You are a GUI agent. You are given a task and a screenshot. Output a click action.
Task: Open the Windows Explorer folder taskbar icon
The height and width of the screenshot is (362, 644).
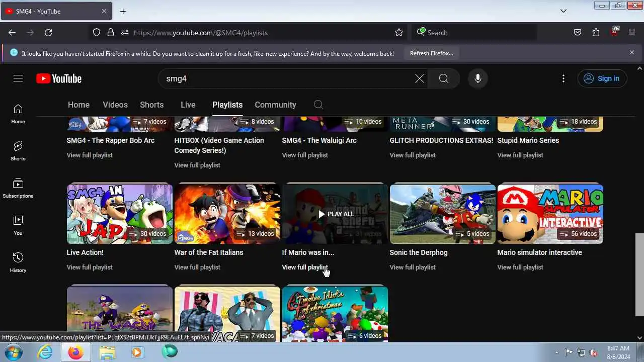(x=107, y=352)
